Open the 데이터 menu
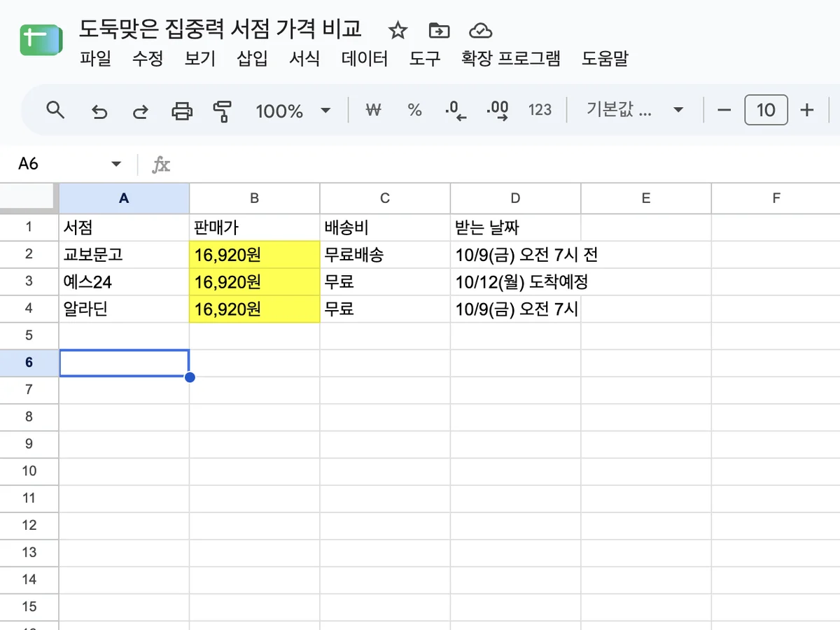 tap(365, 59)
